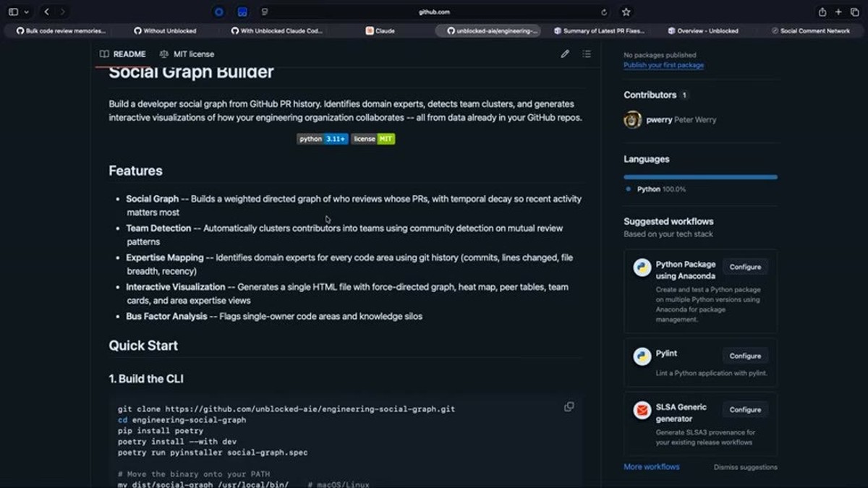Image resolution: width=868 pixels, height=488 pixels.
Task: Click the edit README pencil icon
Action: coord(565,53)
